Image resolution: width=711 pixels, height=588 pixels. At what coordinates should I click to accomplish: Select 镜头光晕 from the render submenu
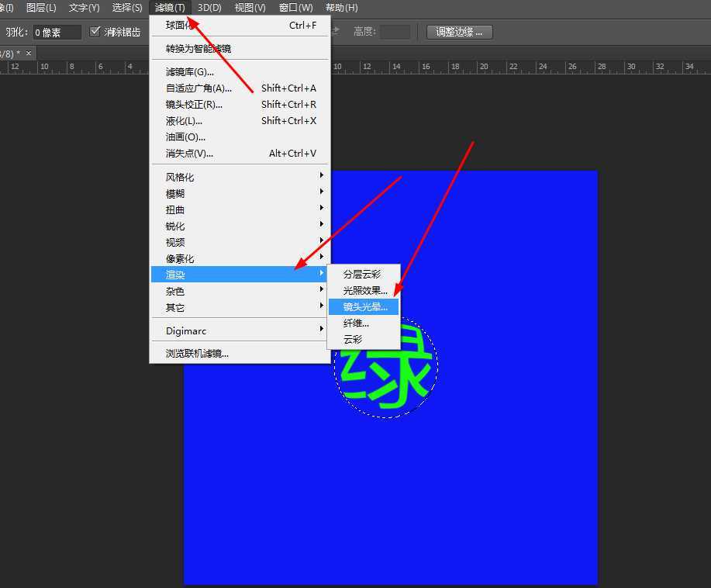coord(364,306)
